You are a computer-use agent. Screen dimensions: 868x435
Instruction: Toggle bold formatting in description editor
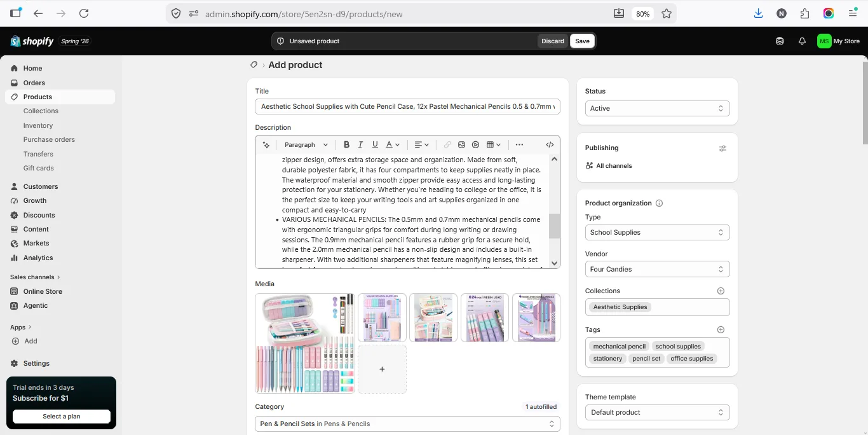[x=346, y=145]
